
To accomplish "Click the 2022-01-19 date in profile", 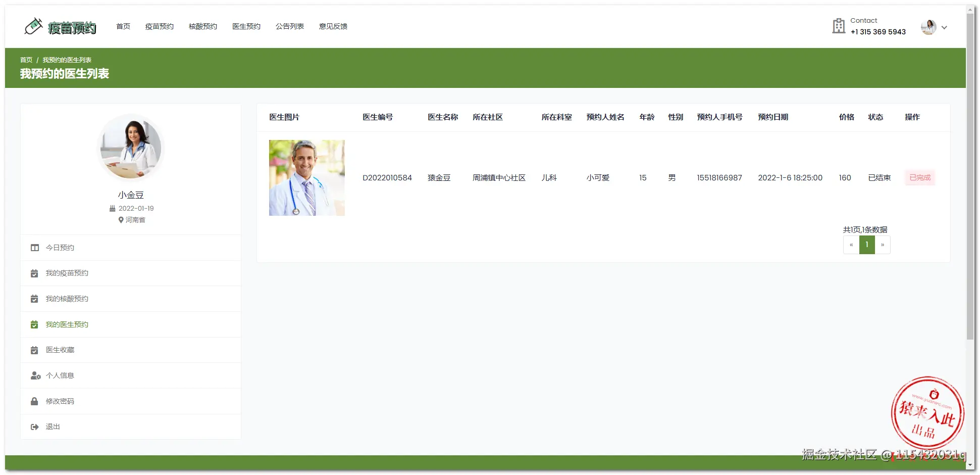I will pos(136,208).
